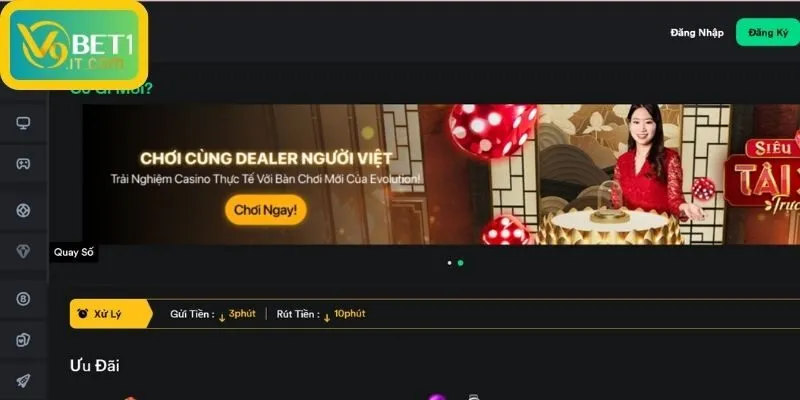Click the alarm clock icon beside Xử Lý
Viewport: 800px width, 400px height.
tap(83, 313)
